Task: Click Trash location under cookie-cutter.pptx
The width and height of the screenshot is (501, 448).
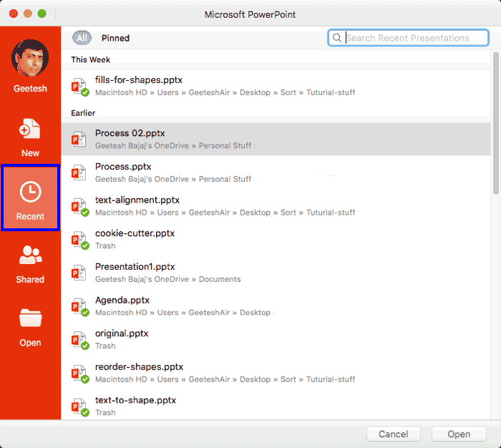Action: (105, 245)
